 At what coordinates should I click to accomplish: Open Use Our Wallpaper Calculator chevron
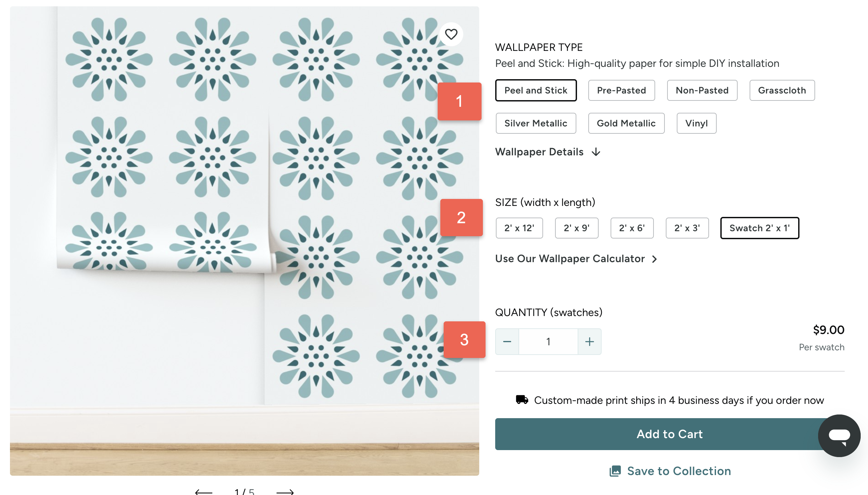[654, 259]
